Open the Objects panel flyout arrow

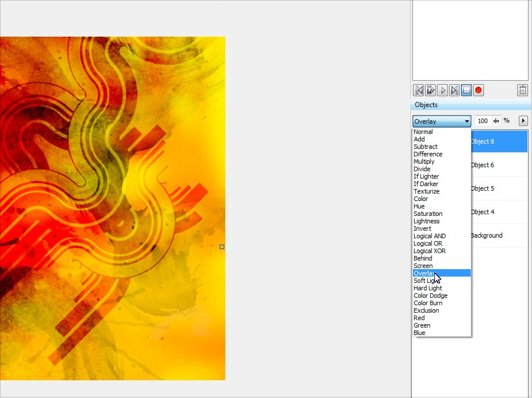pyautogui.click(x=523, y=121)
